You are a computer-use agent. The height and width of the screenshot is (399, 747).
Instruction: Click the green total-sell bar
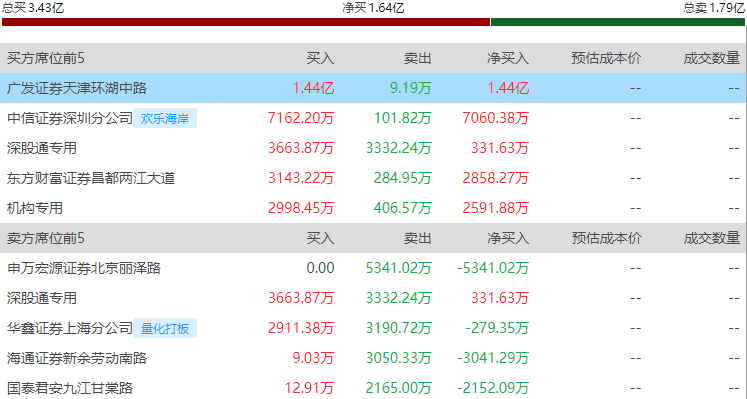pyautogui.click(x=618, y=22)
